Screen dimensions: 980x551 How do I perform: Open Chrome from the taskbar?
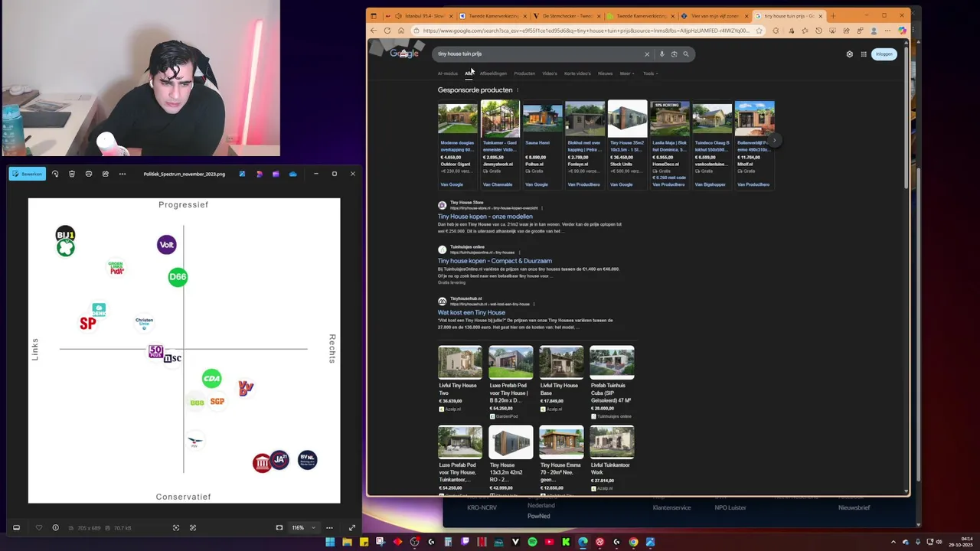633,542
